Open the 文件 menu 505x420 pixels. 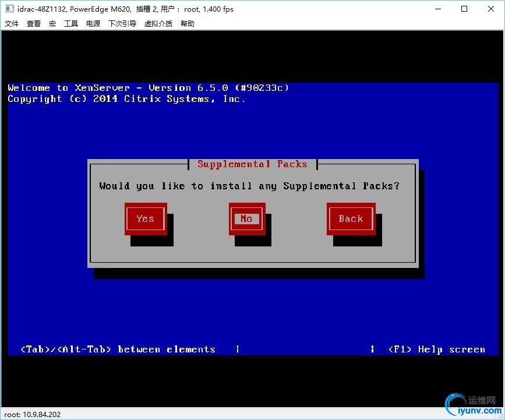coord(12,23)
